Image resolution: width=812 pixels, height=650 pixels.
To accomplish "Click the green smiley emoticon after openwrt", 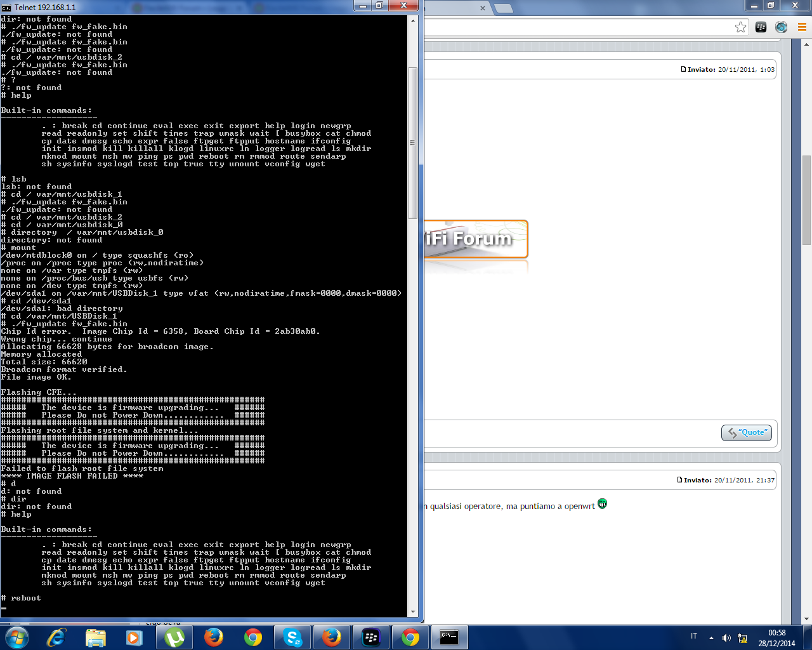I will [602, 504].
